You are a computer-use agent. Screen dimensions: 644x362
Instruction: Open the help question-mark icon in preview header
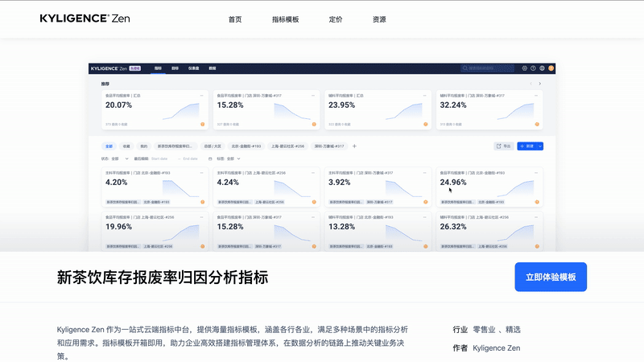pyautogui.click(x=533, y=68)
